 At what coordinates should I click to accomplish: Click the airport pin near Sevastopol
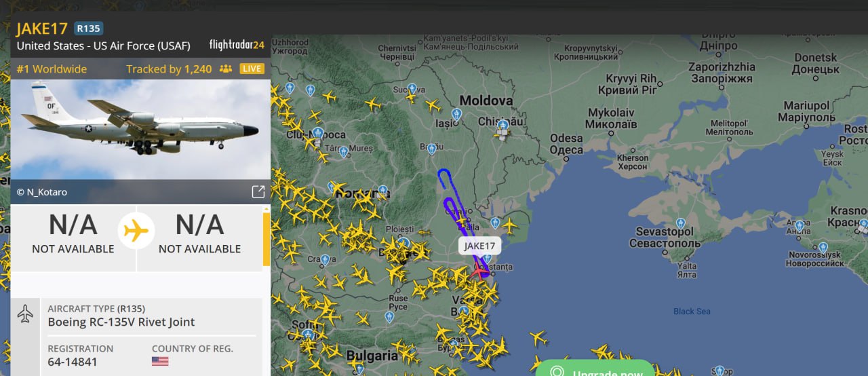coord(680,223)
